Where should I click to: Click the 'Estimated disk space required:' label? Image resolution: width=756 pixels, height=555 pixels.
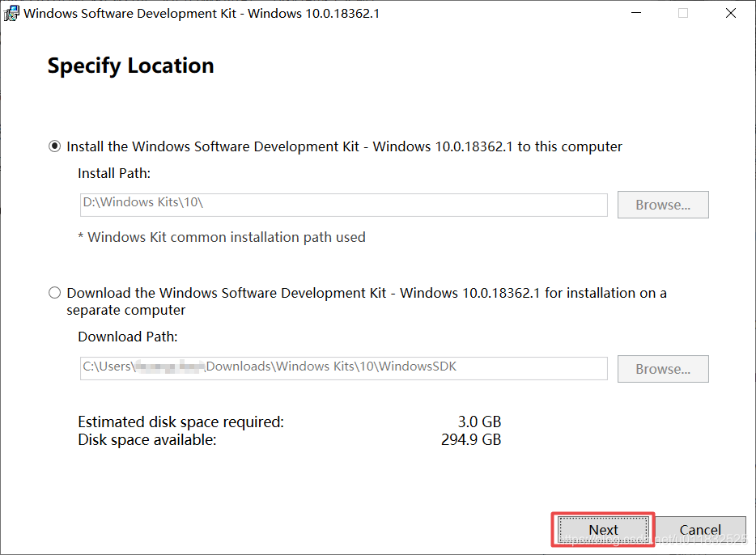[x=181, y=422]
